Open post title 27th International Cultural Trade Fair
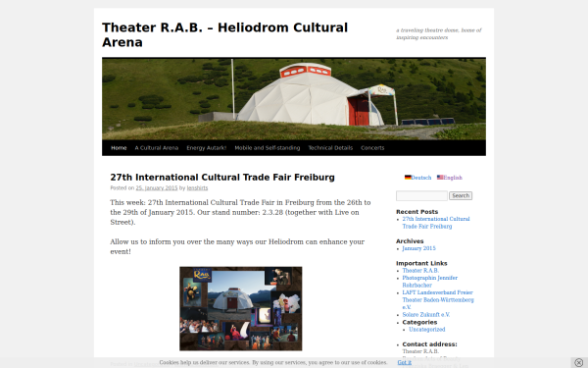This screenshot has width=588, height=368. click(x=222, y=178)
